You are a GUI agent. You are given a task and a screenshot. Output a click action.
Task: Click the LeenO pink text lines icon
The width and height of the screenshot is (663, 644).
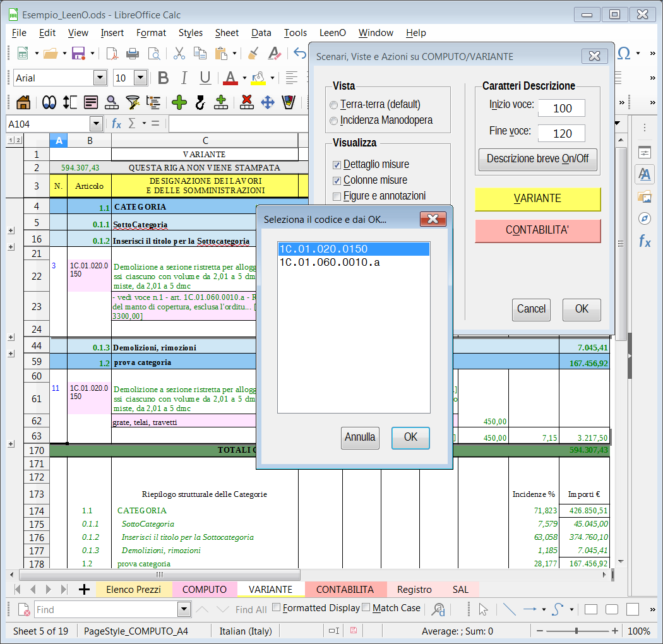[x=91, y=102]
